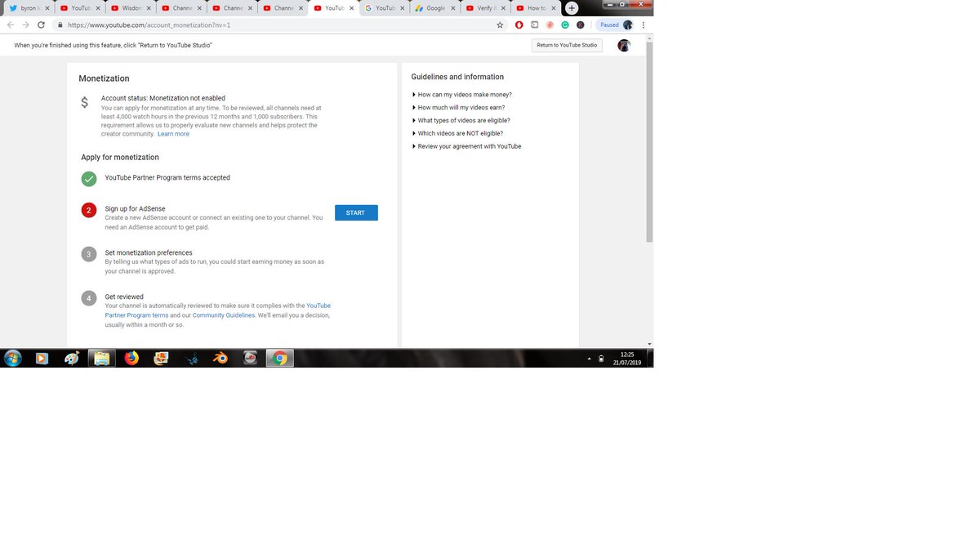Click the Get reviewed heading
Screen dimensions: 980x549
(124, 297)
